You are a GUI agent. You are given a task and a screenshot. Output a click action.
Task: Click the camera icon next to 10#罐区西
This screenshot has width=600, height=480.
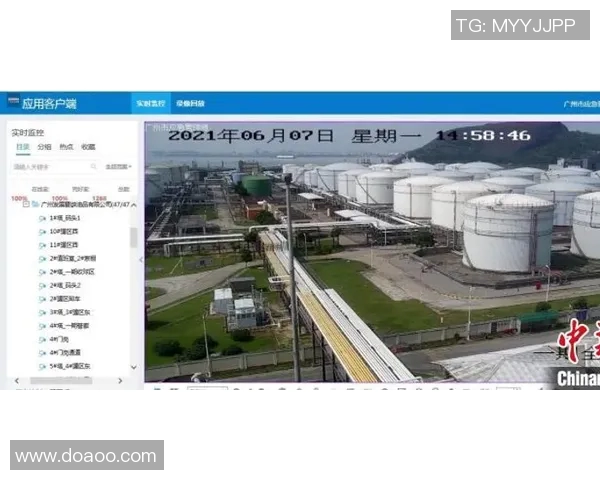tap(42, 231)
